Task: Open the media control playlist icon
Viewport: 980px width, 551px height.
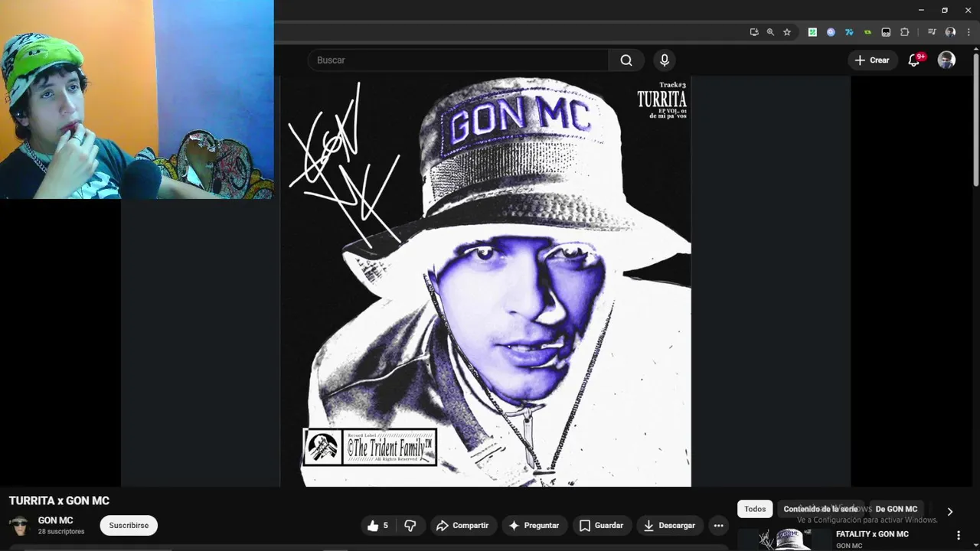Action: [x=932, y=32]
